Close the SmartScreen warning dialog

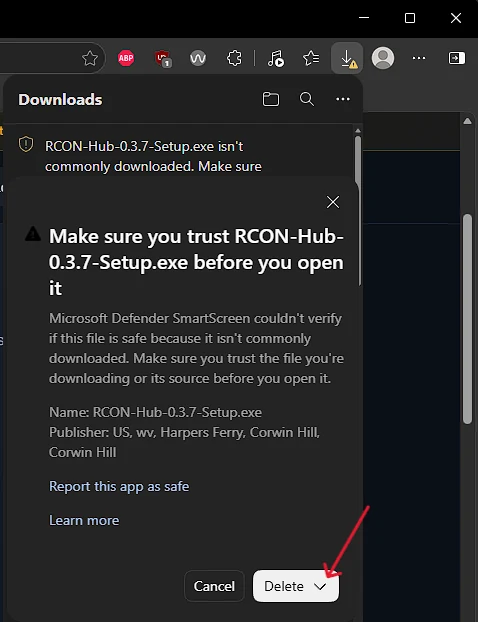[333, 202]
